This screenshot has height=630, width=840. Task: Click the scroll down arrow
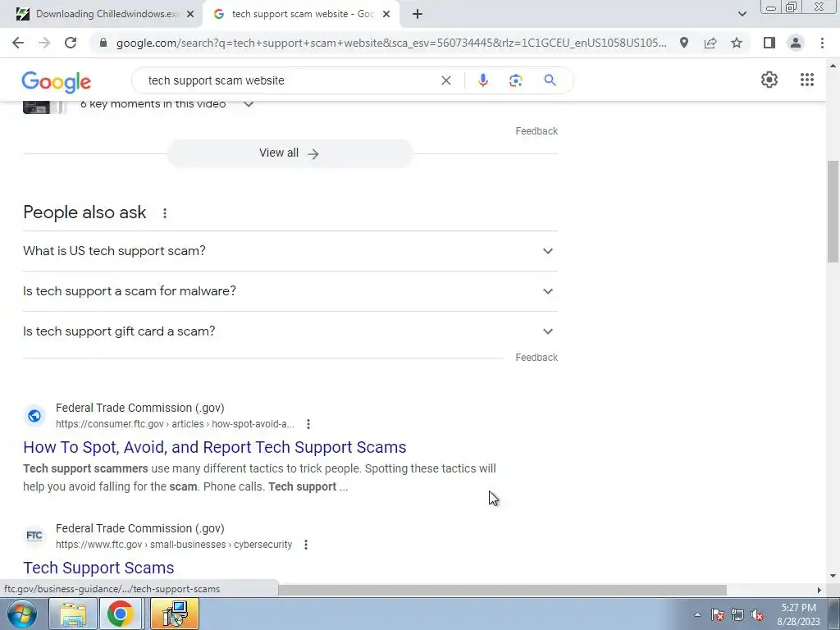[x=833, y=576]
